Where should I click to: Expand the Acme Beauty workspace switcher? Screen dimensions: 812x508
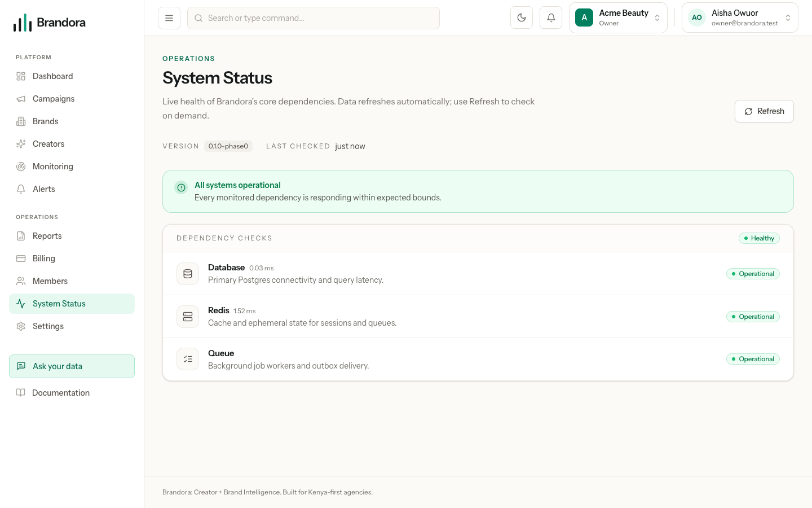tap(618, 18)
